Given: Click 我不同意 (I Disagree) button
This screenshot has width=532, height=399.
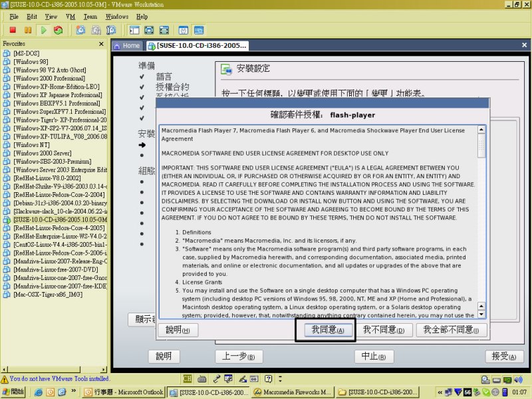Looking at the screenshot, I should [384, 330].
